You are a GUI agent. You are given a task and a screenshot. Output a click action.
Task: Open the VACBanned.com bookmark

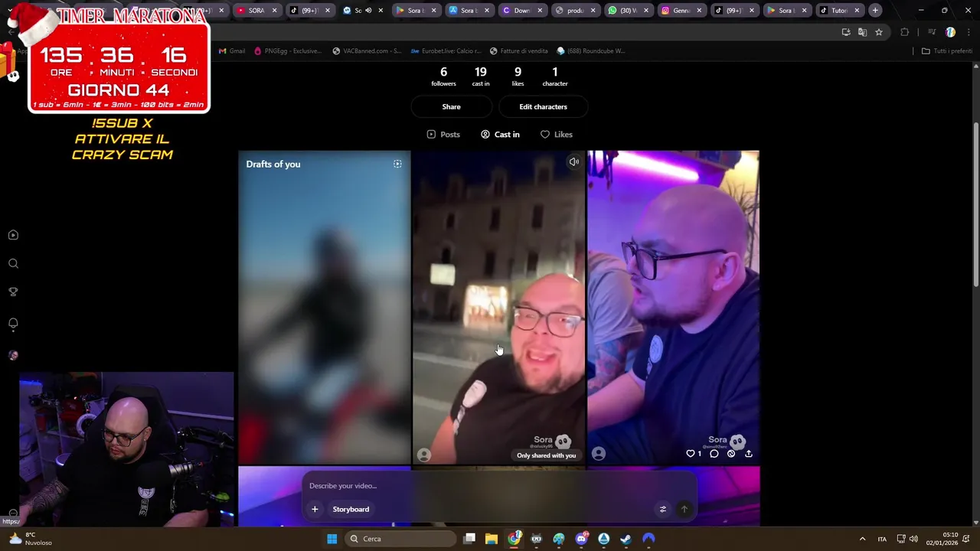coord(367,51)
